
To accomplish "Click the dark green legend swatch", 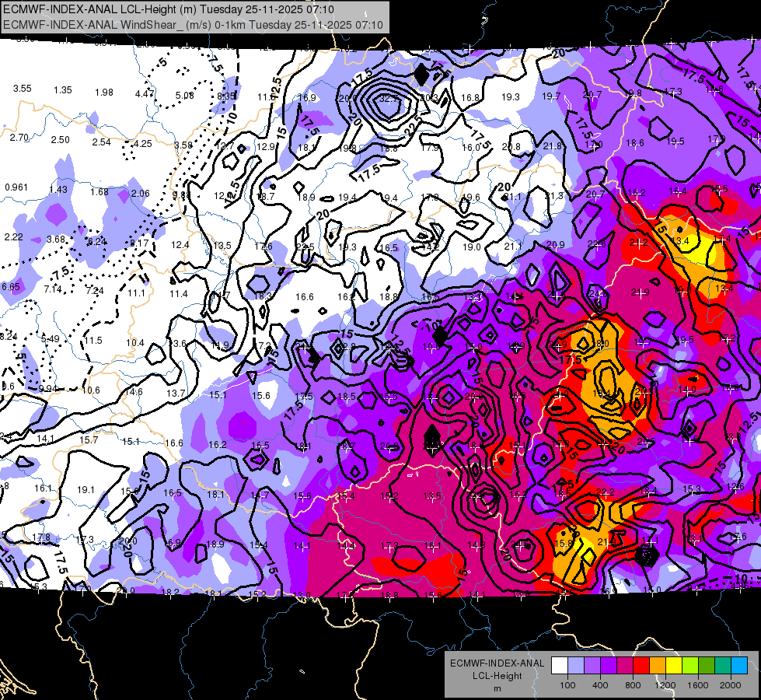I will (707, 666).
